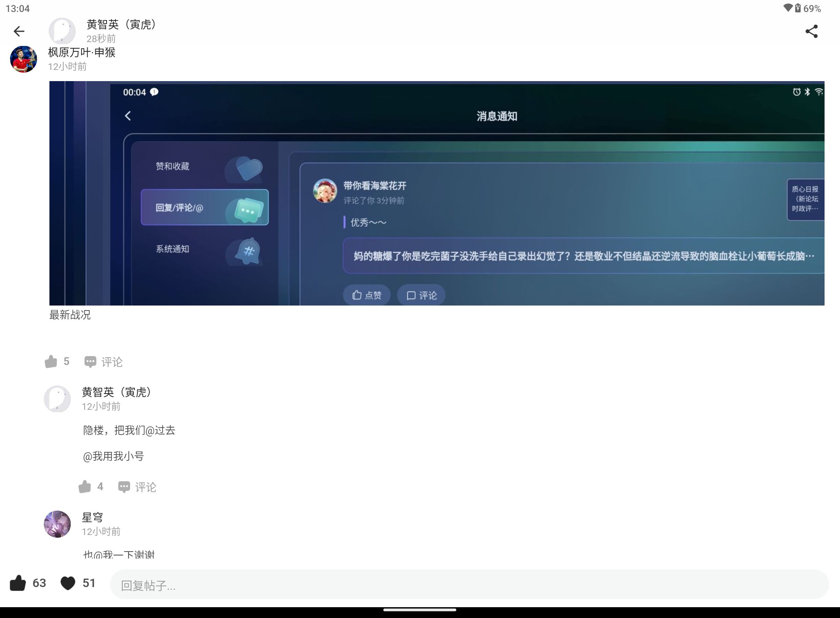Open comment bubble under 黄智英's reply

[x=124, y=487]
